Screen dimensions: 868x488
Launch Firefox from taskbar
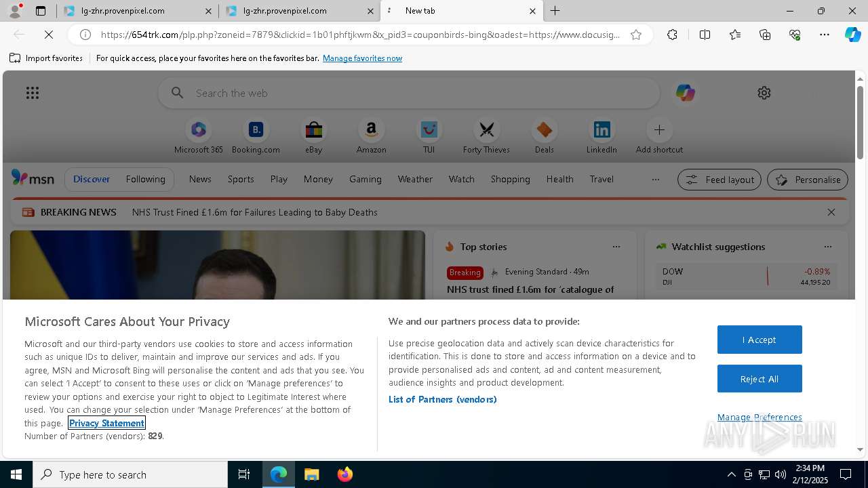[344, 474]
